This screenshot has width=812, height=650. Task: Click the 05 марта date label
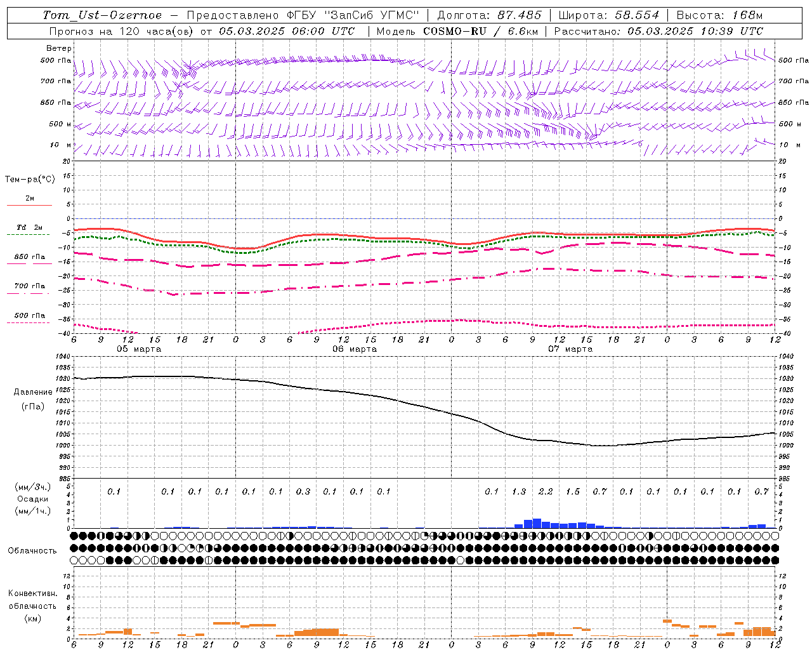pyautogui.click(x=139, y=349)
